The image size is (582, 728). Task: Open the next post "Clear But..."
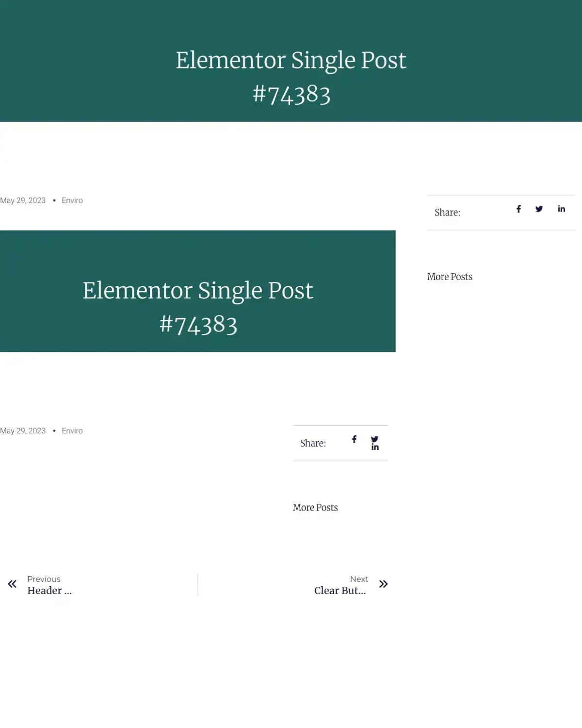[340, 591]
